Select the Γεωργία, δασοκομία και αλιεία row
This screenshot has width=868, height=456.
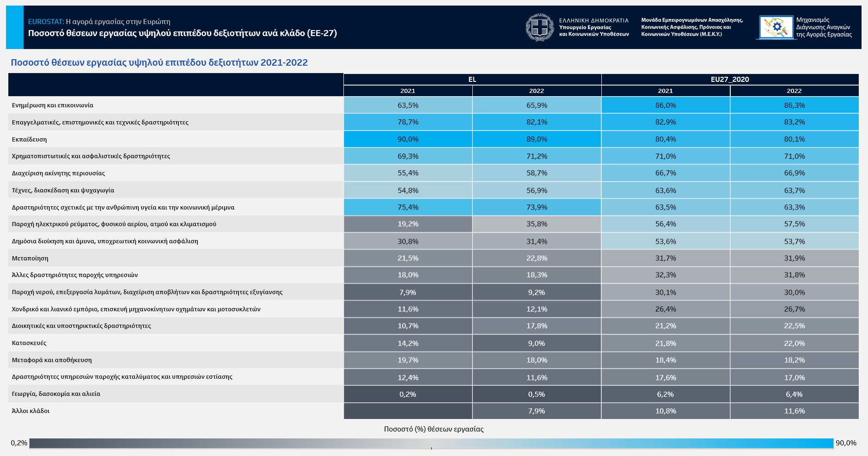coord(56,394)
